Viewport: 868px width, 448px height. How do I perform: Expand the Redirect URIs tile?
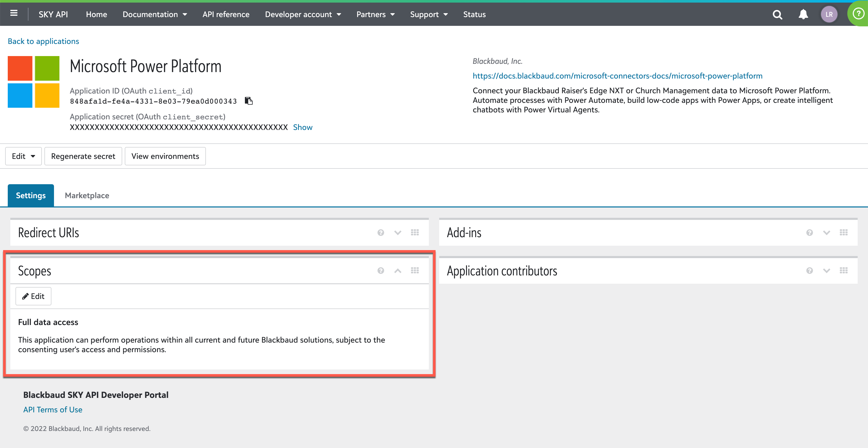point(398,233)
